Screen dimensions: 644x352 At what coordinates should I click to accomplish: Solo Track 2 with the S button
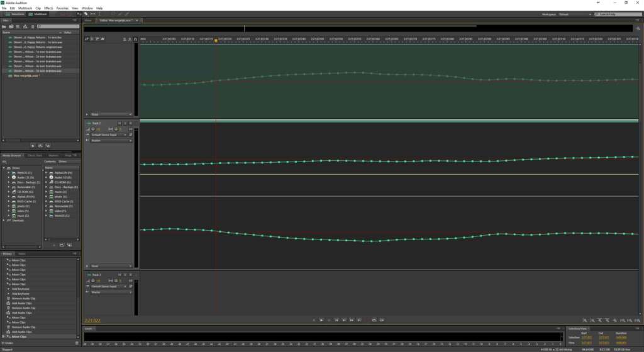click(125, 123)
